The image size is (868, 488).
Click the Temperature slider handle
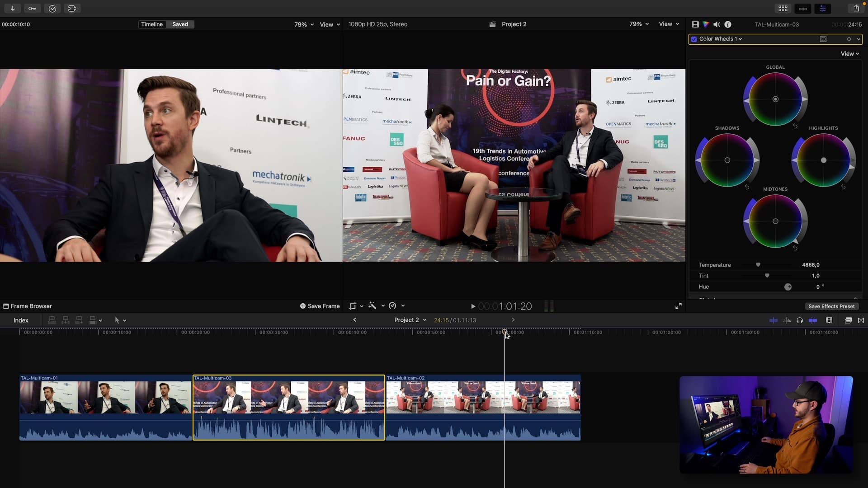click(x=758, y=265)
